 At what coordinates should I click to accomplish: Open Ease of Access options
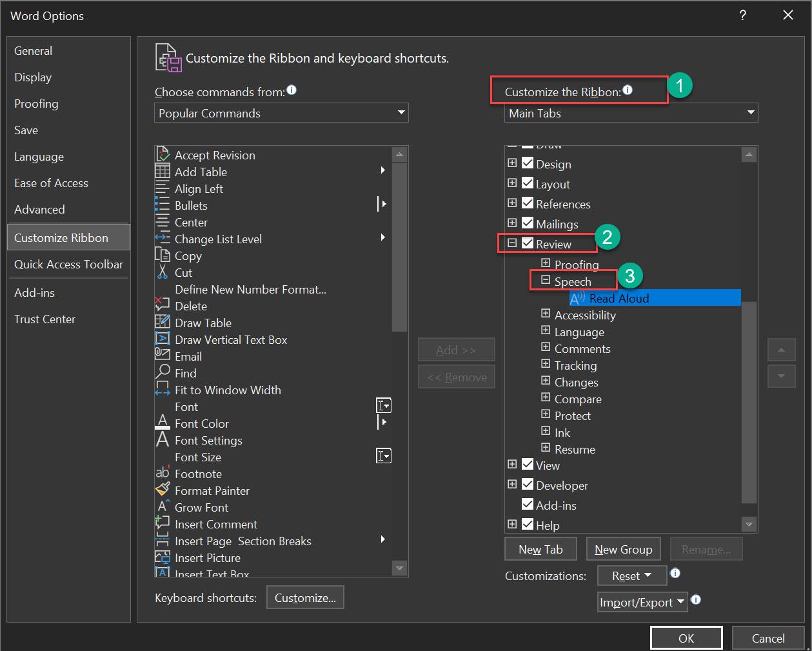(68, 183)
